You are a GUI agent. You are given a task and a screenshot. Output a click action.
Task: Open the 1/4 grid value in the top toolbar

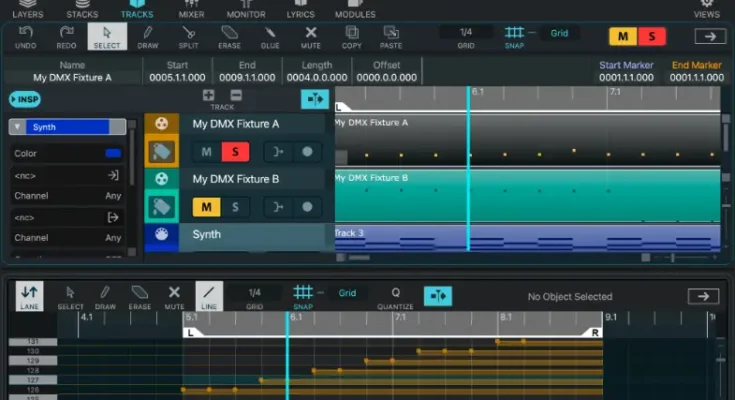coord(466,33)
